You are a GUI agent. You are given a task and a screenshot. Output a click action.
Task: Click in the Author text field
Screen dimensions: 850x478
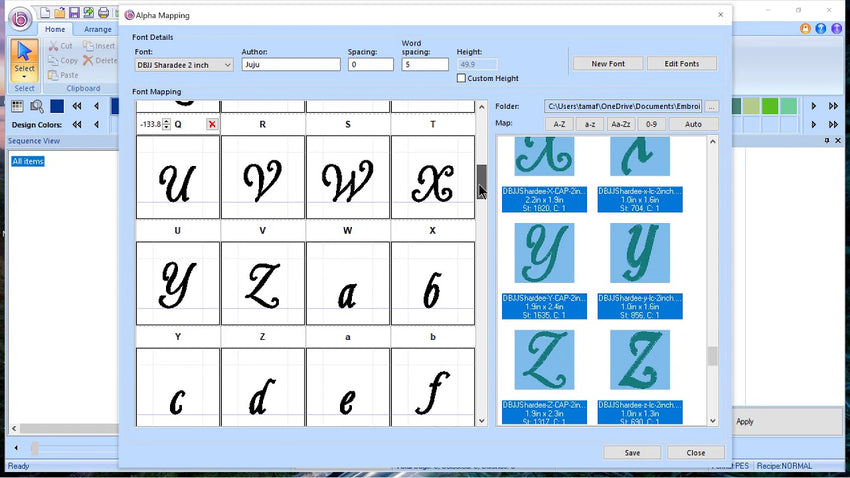point(291,65)
